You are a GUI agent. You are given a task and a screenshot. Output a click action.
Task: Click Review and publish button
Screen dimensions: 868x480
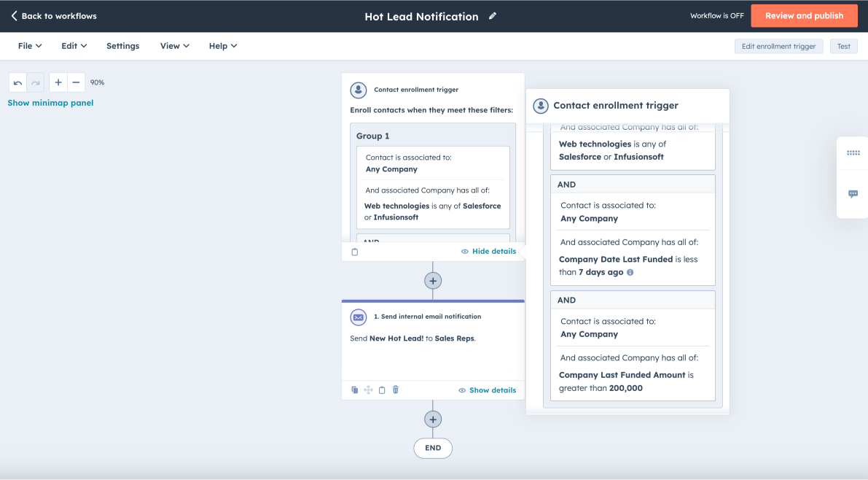click(x=804, y=16)
